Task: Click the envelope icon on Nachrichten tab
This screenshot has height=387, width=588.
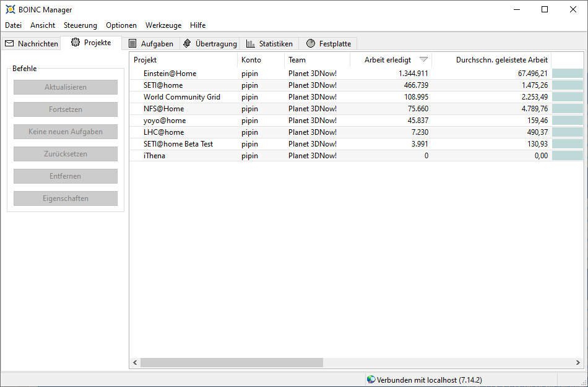Action: (9, 43)
